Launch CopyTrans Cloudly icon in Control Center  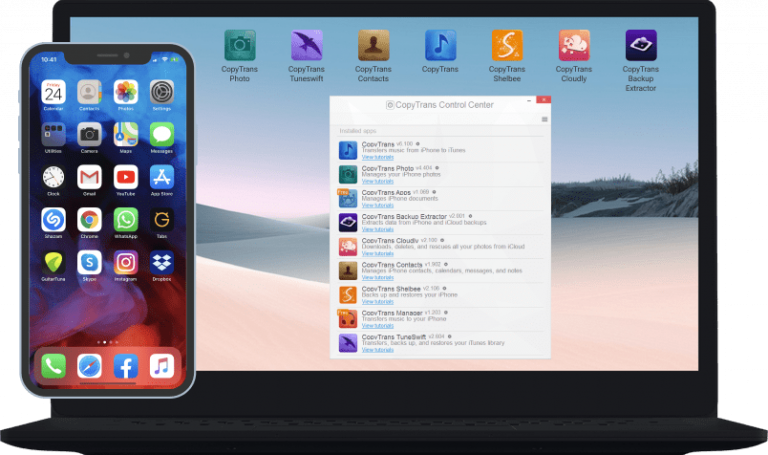click(348, 246)
